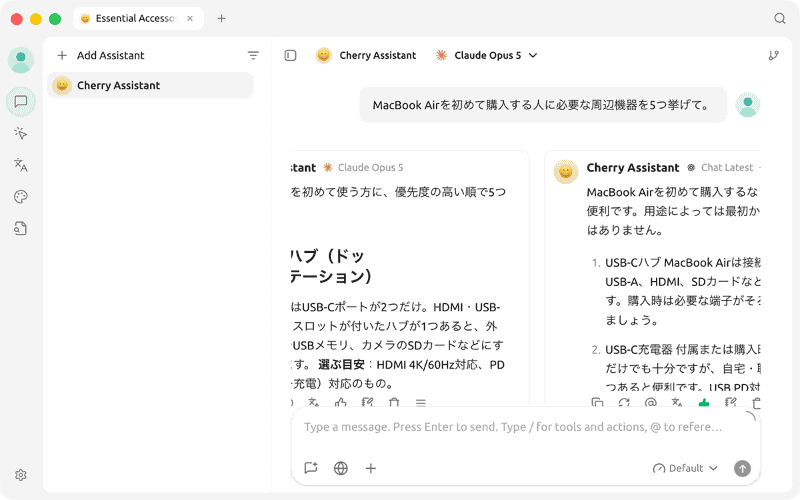This screenshot has width=800, height=500.
Task: Click the user avatar beside the sent message
Action: (747, 105)
